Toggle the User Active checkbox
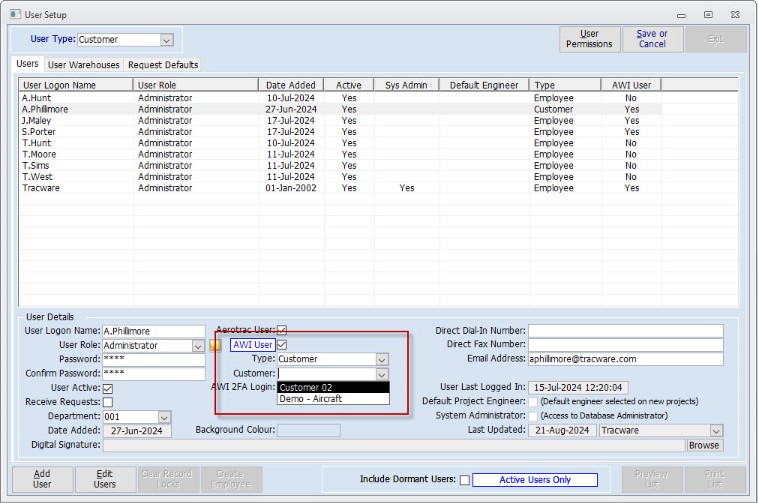 [x=108, y=388]
